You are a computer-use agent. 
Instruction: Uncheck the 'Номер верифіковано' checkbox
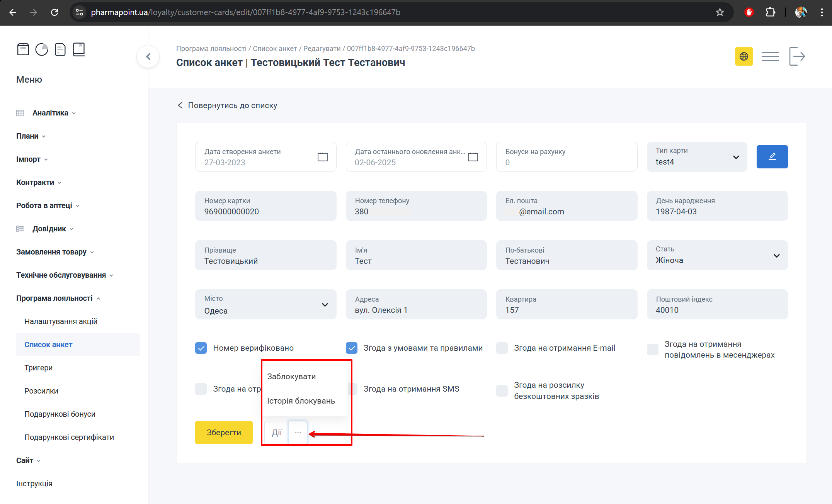(x=201, y=348)
